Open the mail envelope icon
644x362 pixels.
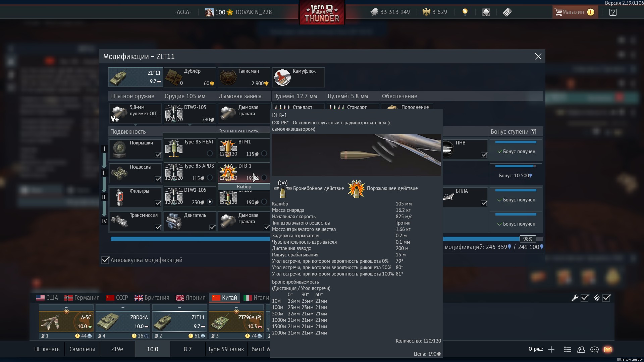(x=608, y=350)
